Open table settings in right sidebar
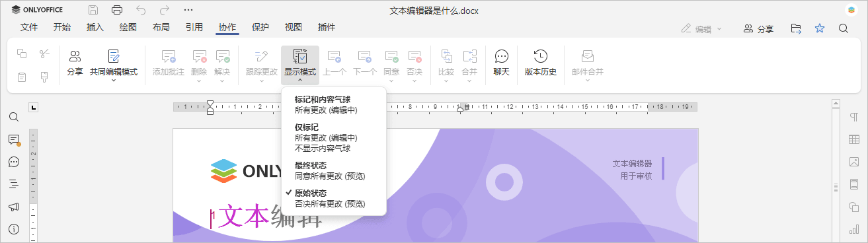 [x=853, y=139]
